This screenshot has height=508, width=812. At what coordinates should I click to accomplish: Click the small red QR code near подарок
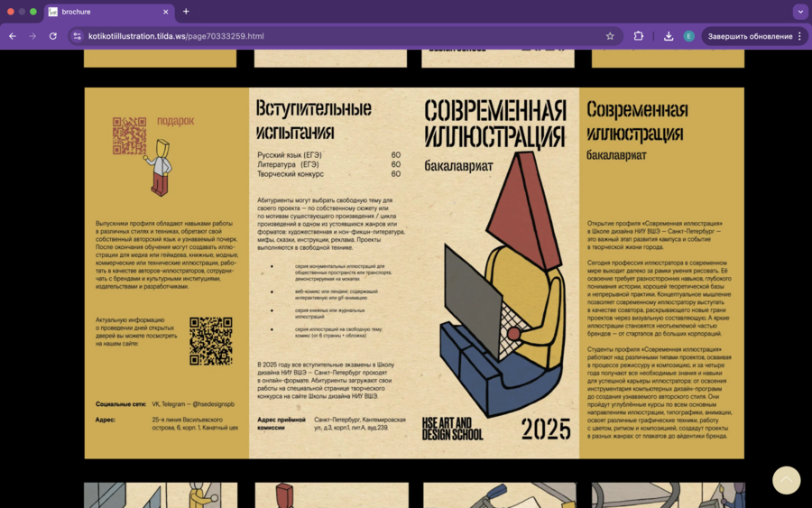pos(129,135)
